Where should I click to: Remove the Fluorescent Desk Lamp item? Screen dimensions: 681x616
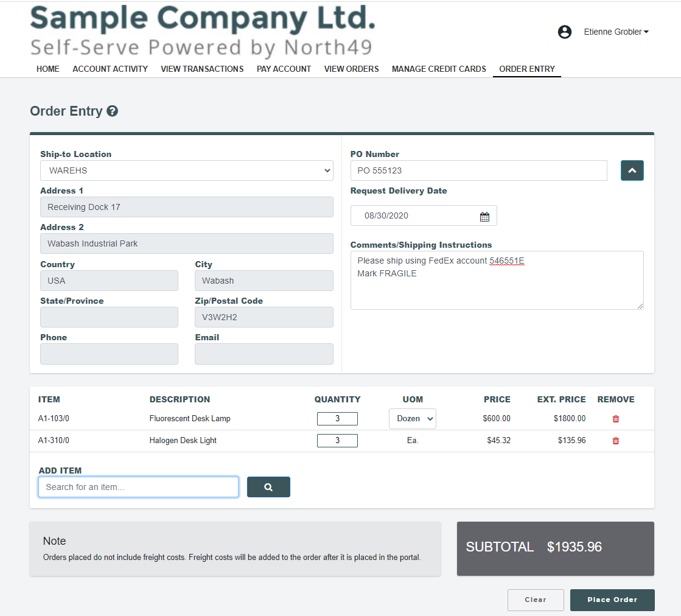pos(615,419)
